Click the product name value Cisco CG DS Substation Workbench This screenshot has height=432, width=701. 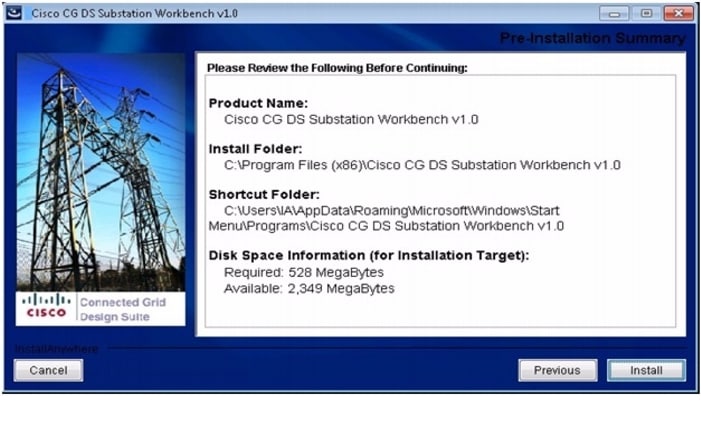351,120
